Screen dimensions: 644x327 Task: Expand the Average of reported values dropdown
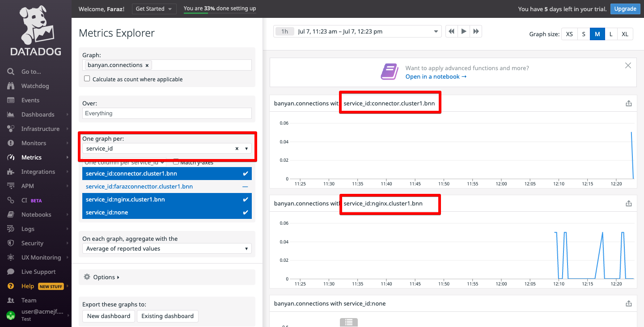coord(167,248)
